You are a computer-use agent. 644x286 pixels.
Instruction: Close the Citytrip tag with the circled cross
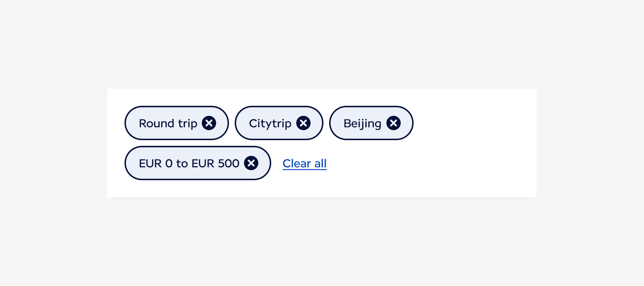(303, 123)
